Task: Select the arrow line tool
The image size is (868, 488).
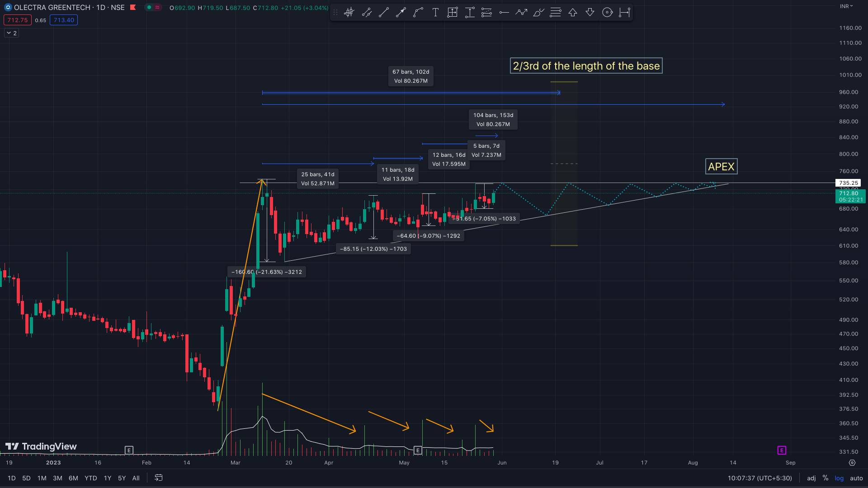Action: 401,13
